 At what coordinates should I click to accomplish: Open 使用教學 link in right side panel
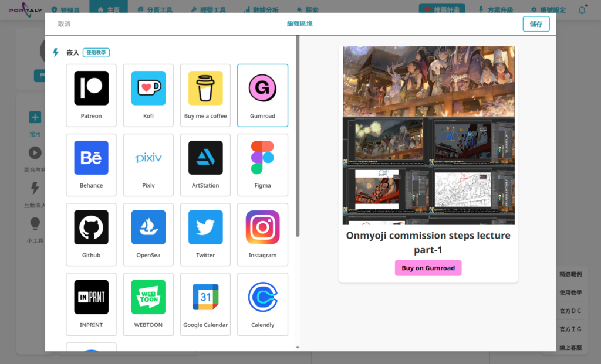pyautogui.click(x=570, y=292)
